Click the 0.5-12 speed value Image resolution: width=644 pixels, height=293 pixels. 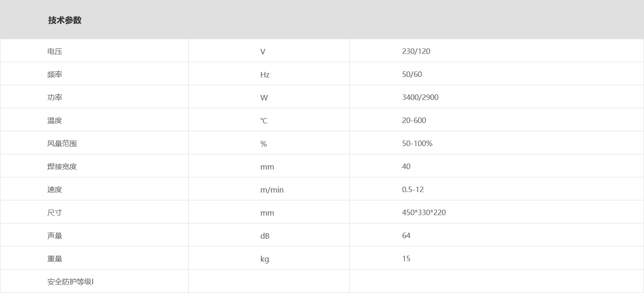pos(413,189)
